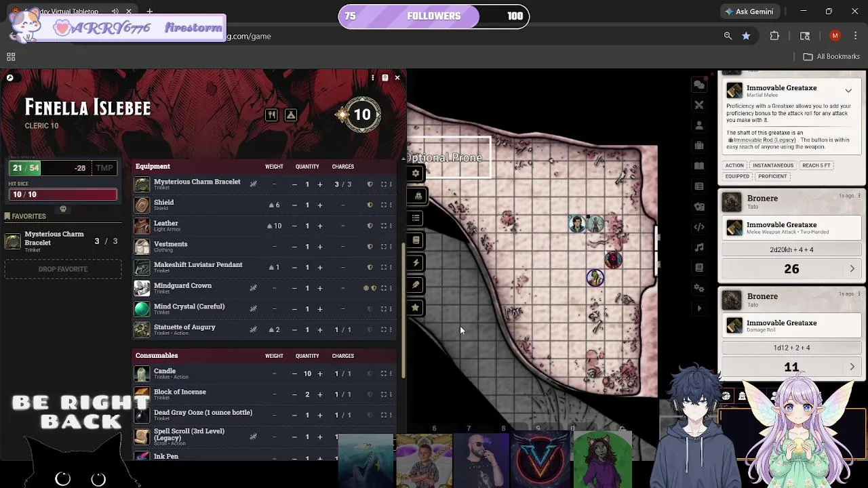Decrease Block of Incense quantity

294,394
